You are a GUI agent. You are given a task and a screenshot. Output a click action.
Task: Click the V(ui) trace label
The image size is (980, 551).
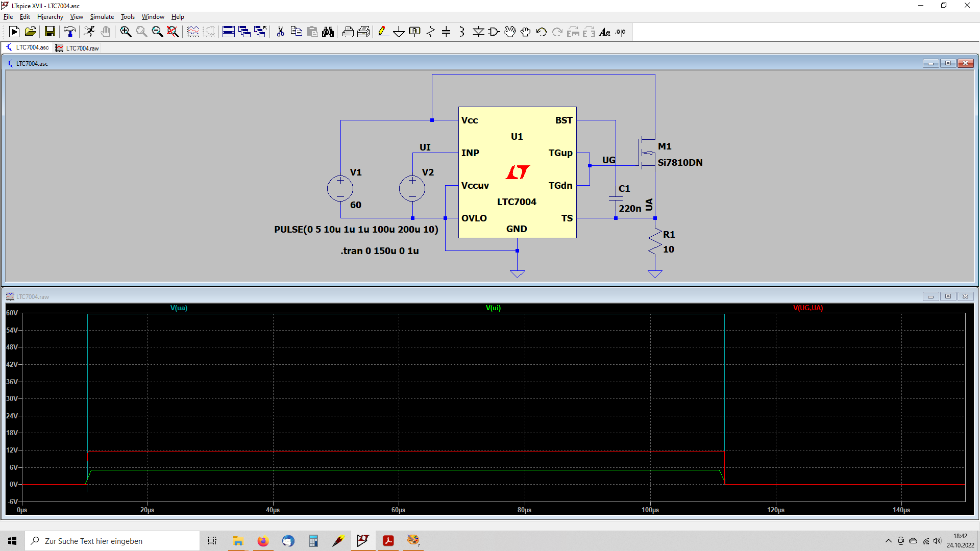point(493,308)
